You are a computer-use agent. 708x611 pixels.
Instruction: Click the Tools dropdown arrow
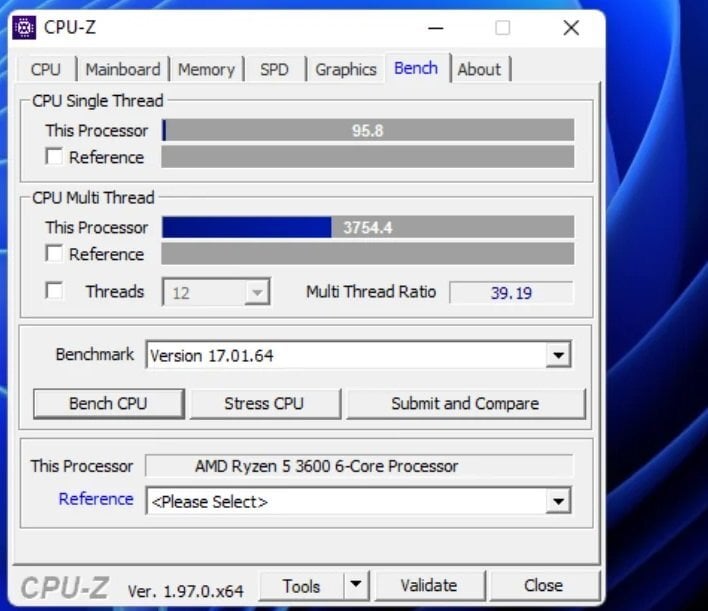tap(356, 585)
